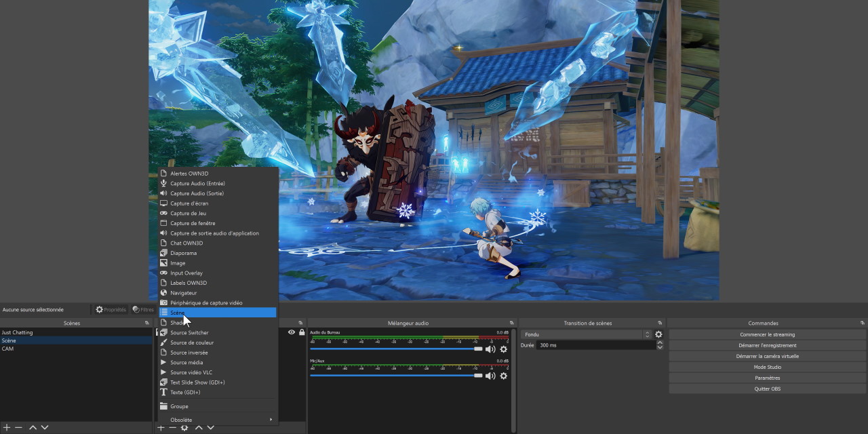Image resolution: width=868 pixels, height=434 pixels.
Task: Increase the Durée value with up arrow
Action: coord(660,342)
